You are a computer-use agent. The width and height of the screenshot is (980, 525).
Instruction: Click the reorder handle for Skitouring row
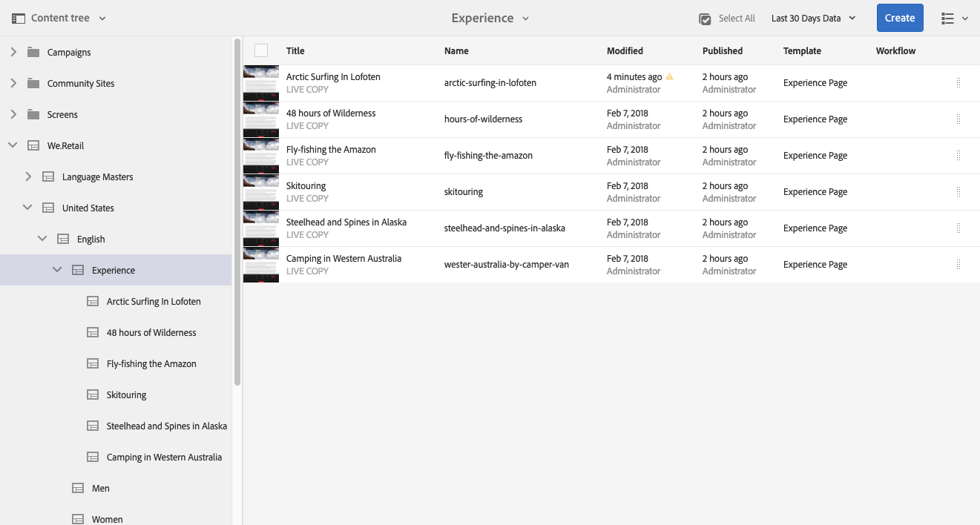[958, 191]
